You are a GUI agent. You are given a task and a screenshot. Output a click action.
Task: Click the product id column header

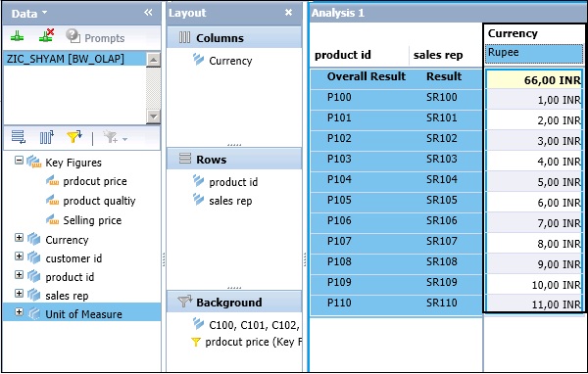pos(342,55)
